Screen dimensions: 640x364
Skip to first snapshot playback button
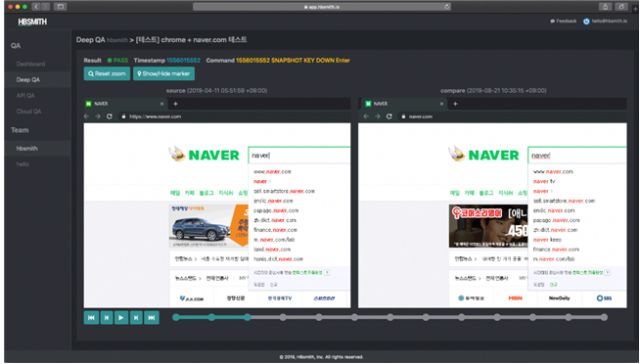click(91, 317)
